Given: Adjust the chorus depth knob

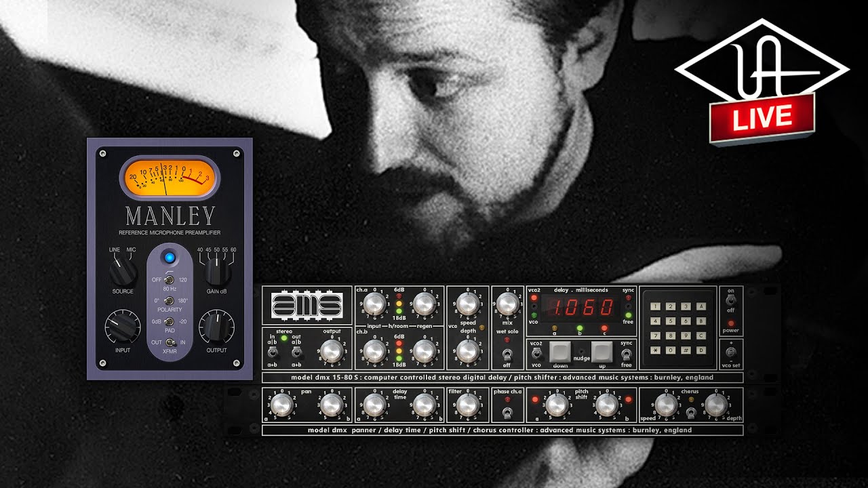Looking at the screenshot, I should (x=716, y=404).
